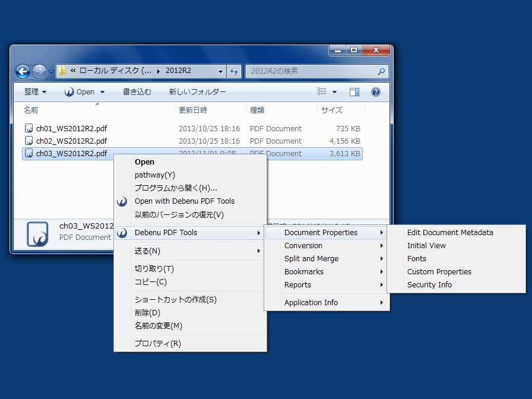Choose 名前の変更(M) rename entry

[191, 326]
